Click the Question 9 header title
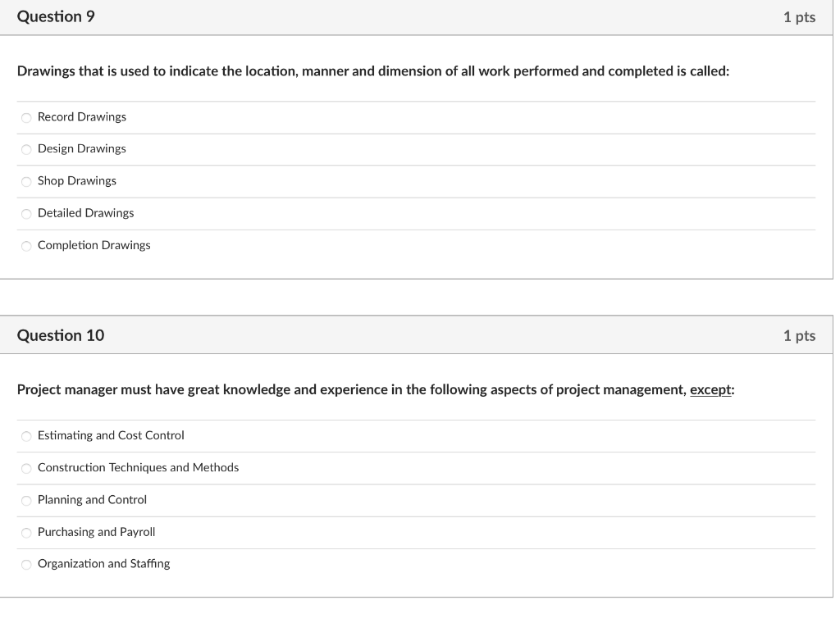Screen dimensions: 840x632 [56, 16]
